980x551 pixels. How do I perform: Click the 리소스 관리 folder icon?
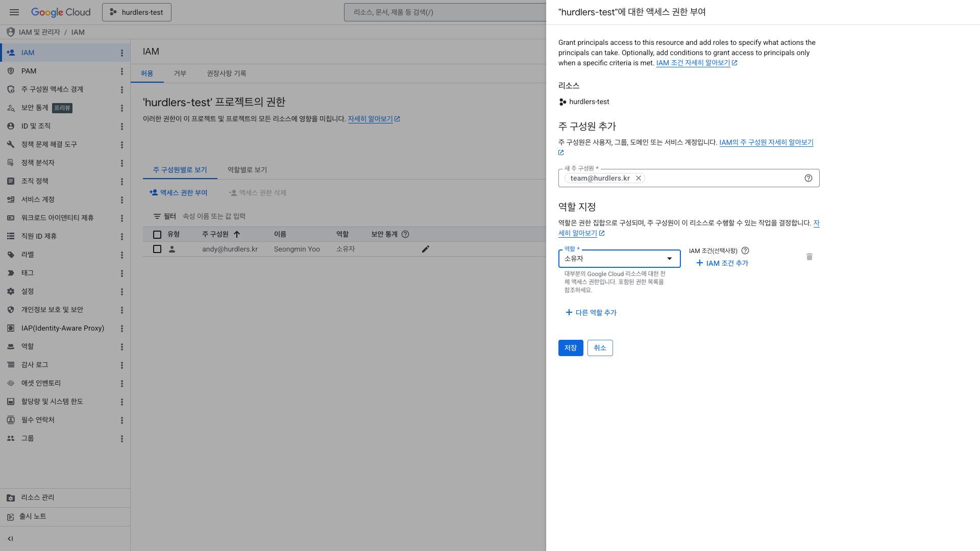coord(11,498)
